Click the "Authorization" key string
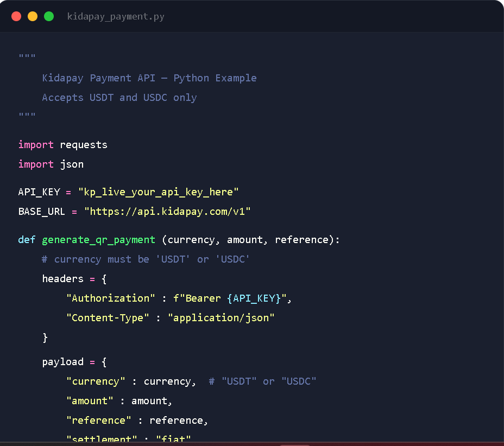This screenshot has height=446, width=504. click(x=111, y=298)
